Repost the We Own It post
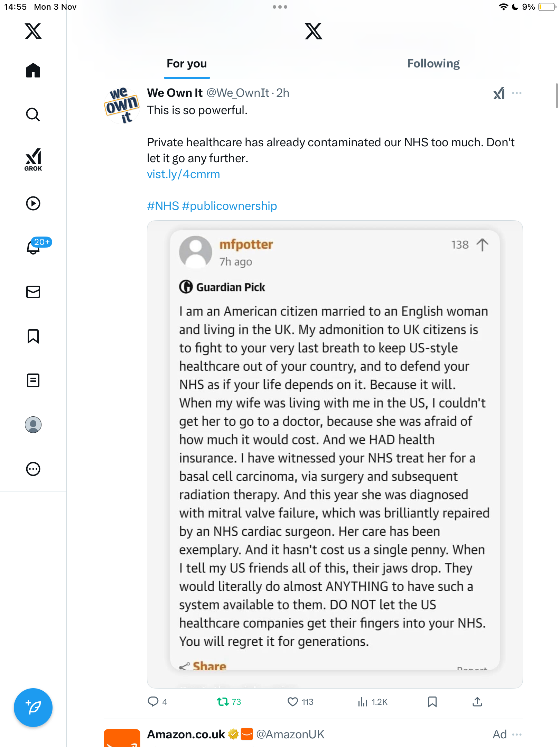This screenshot has width=560, height=747. coord(223,702)
